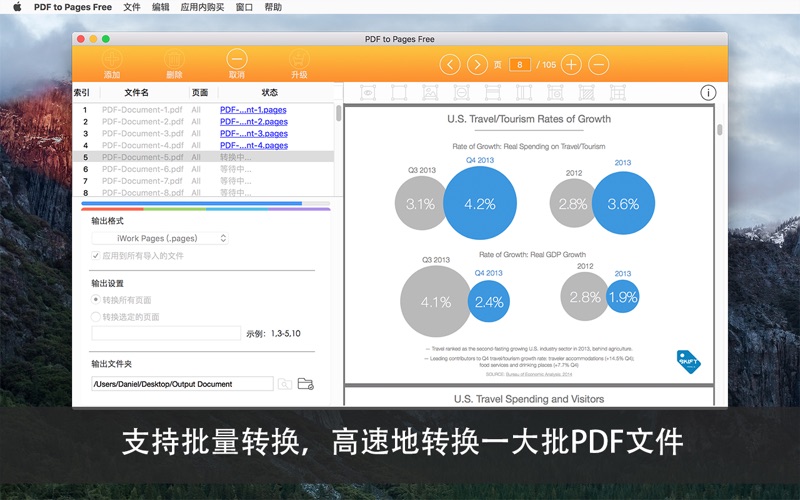Click the preview pane vertical scrollbar
The width and height of the screenshot is (800, 500).
(720, 130)
